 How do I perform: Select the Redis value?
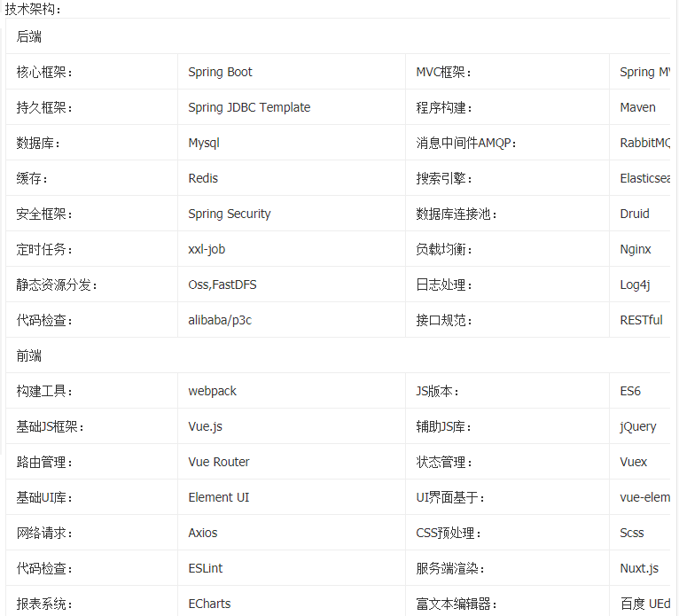203,178
